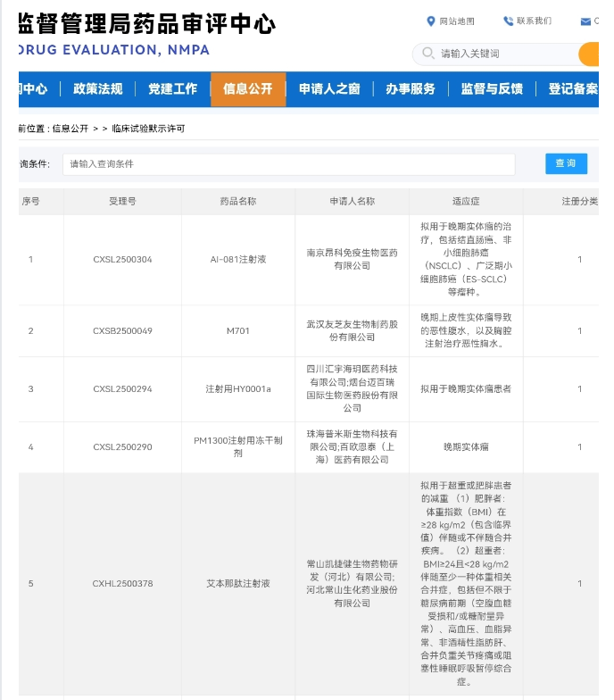This screenshot has width=614, height=700.
Task: Click the magnifier icon in keyword search
Action: (428, 54)
